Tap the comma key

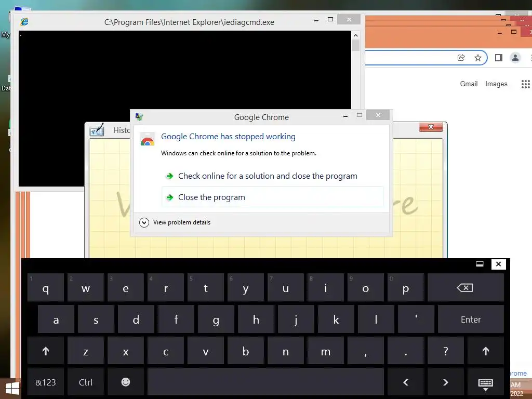(x=365, y=351)
